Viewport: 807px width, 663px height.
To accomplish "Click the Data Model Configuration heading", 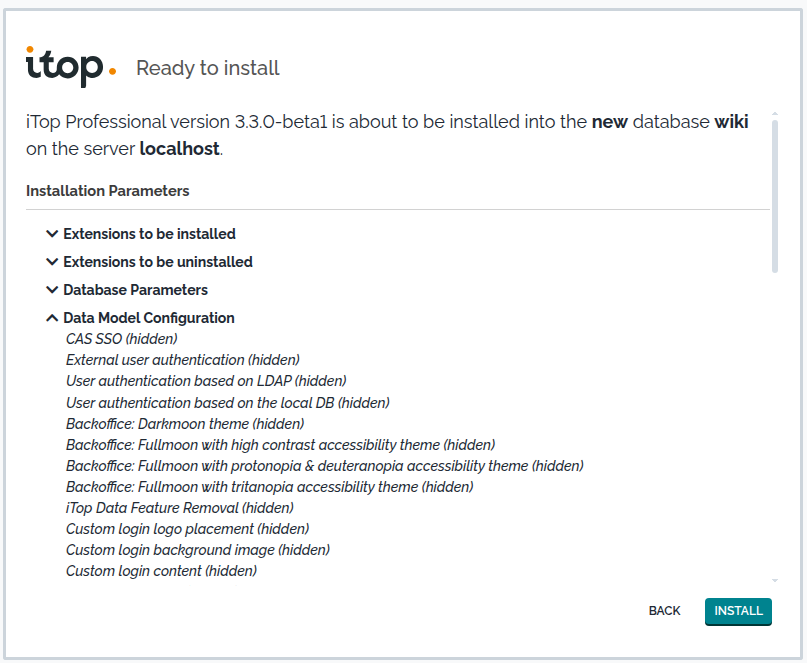I will point(149,318).
